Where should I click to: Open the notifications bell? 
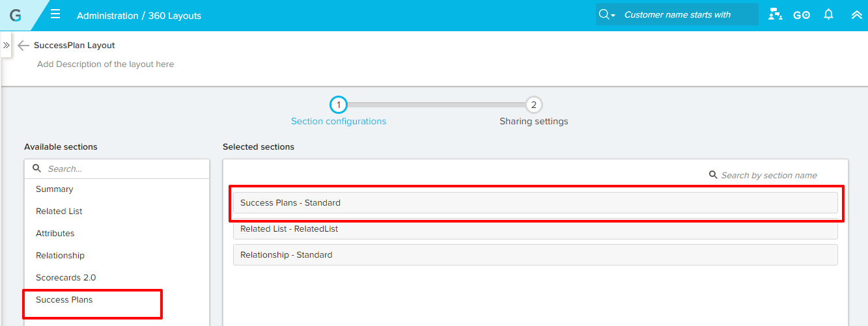coord(828,14)
